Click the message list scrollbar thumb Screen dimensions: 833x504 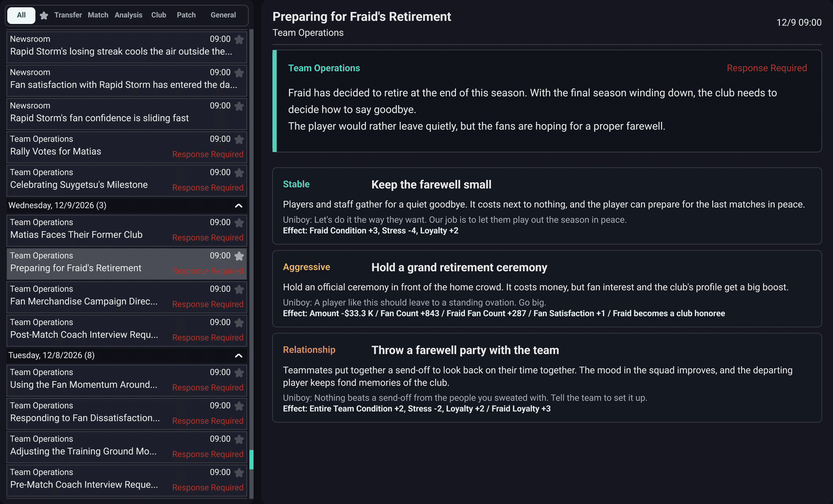[x=251, y=460]
